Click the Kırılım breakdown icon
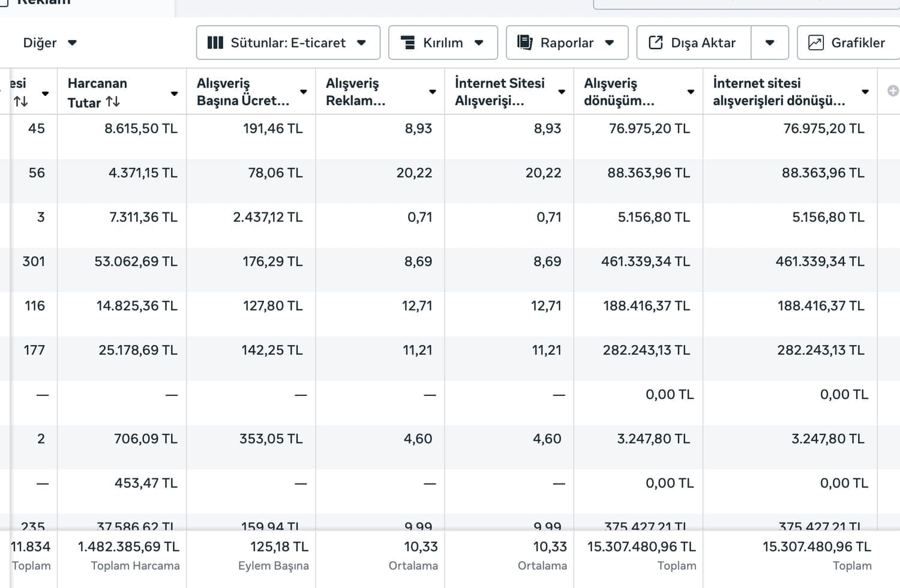Image resolution: width=900 pixels, height=588 pixels. pos(408,43)
